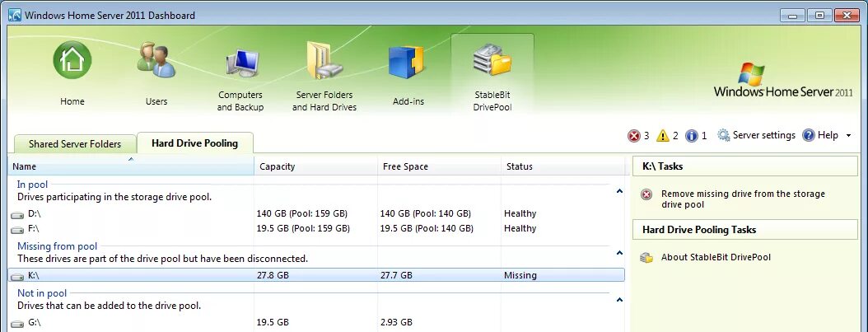Click the In pool group heading
This screenshot has width=868, height=332.
tap(32, 185)
